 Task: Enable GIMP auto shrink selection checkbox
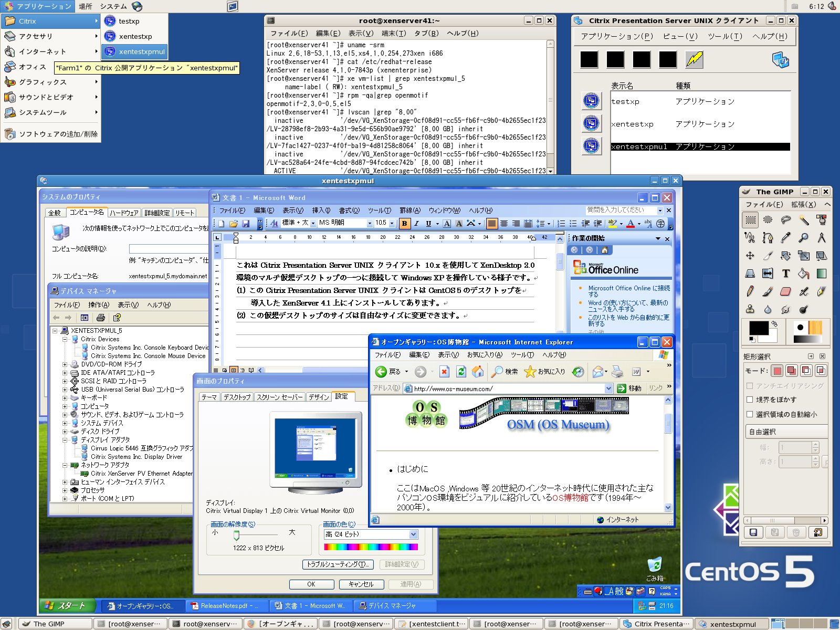tap(750, 414)
